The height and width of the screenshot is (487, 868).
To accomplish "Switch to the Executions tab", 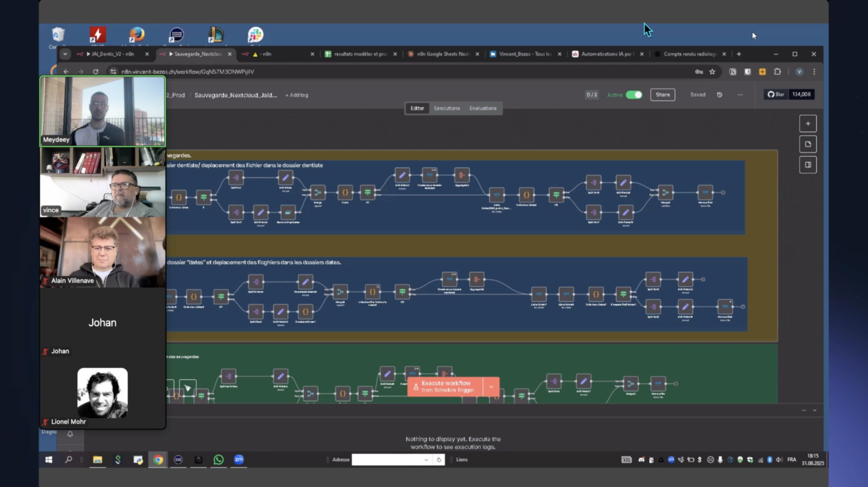I will (447, 108).
